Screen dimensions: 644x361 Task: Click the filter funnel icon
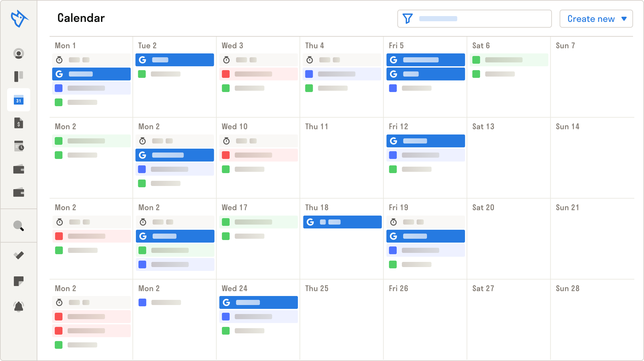click(x=408, y=19)
